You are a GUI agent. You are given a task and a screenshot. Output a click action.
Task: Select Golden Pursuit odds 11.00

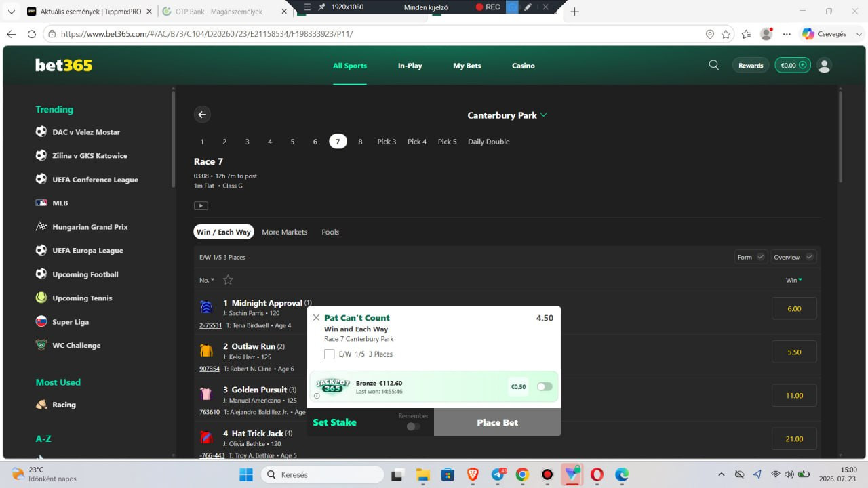click(x=794, y=395)
